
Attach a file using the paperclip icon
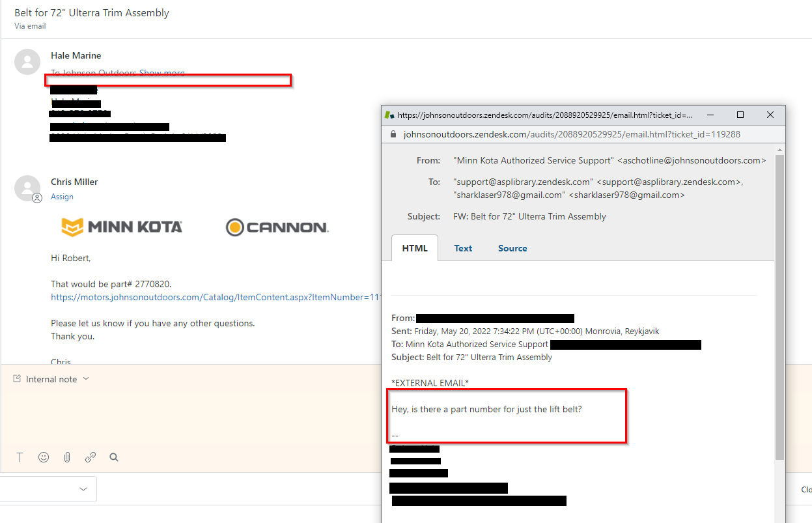[67, 457]
